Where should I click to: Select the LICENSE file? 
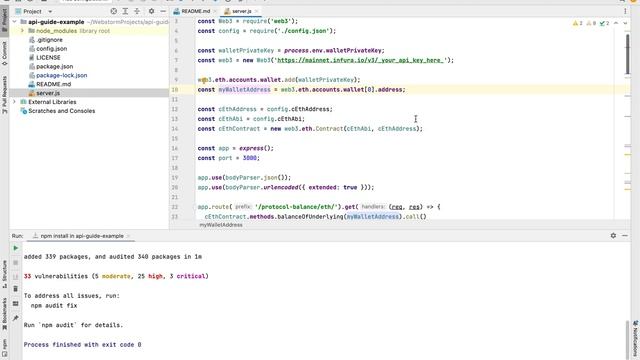pyautogui.click(x=48, y=58)
